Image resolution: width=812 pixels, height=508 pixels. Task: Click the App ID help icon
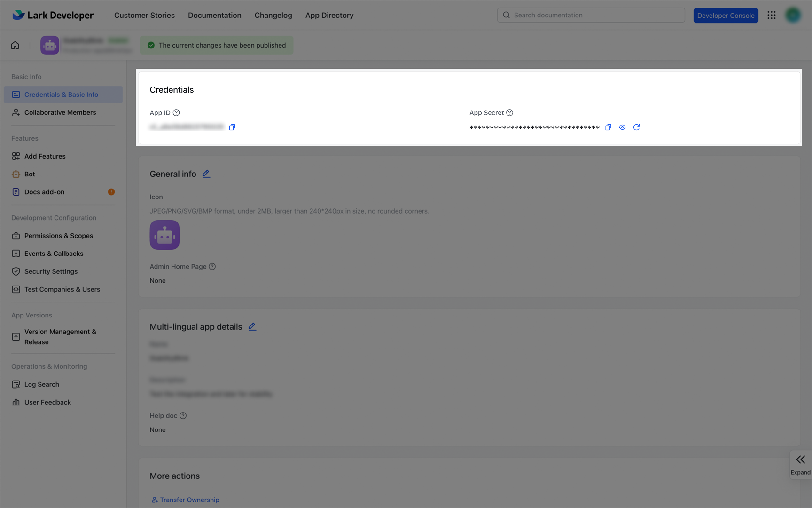(176, 113)
